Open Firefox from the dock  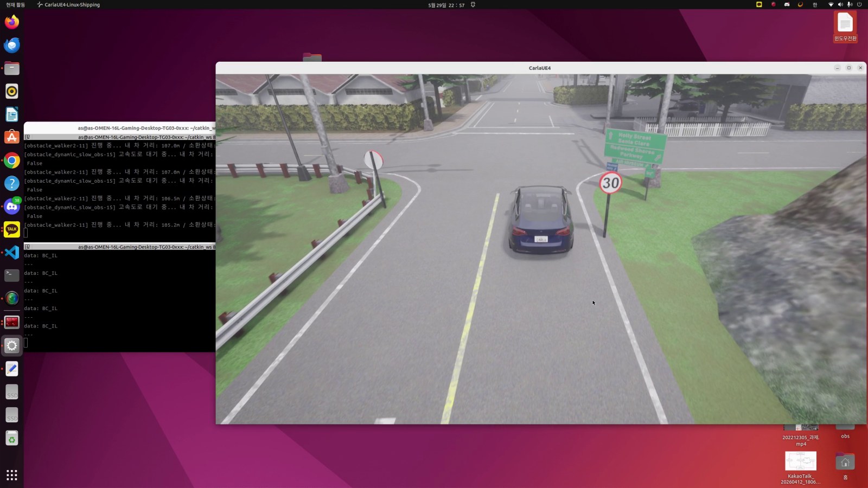click(12, 22)
